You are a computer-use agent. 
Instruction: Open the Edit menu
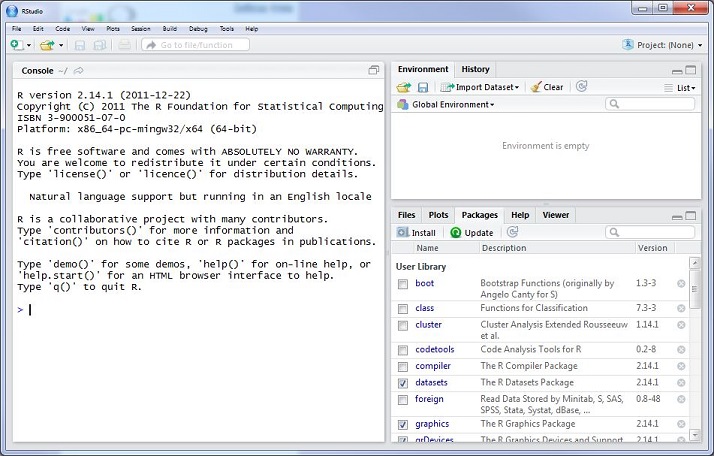pyautogui.click(x=38, y=29)
